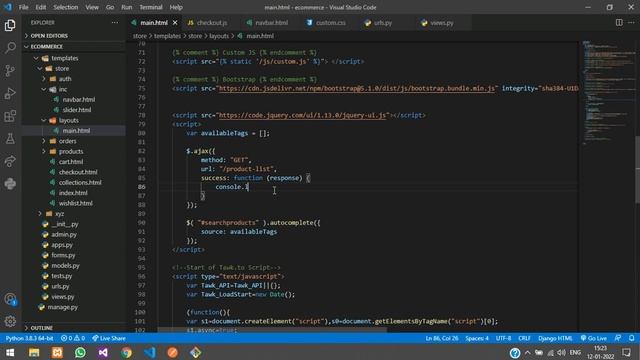Click Go Live server button

click(593, 338)
